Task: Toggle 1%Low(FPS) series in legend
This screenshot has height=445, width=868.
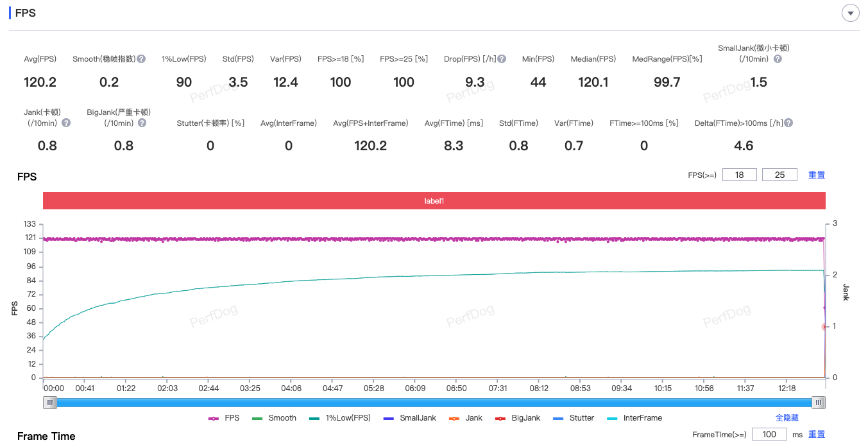Action: 339,418
